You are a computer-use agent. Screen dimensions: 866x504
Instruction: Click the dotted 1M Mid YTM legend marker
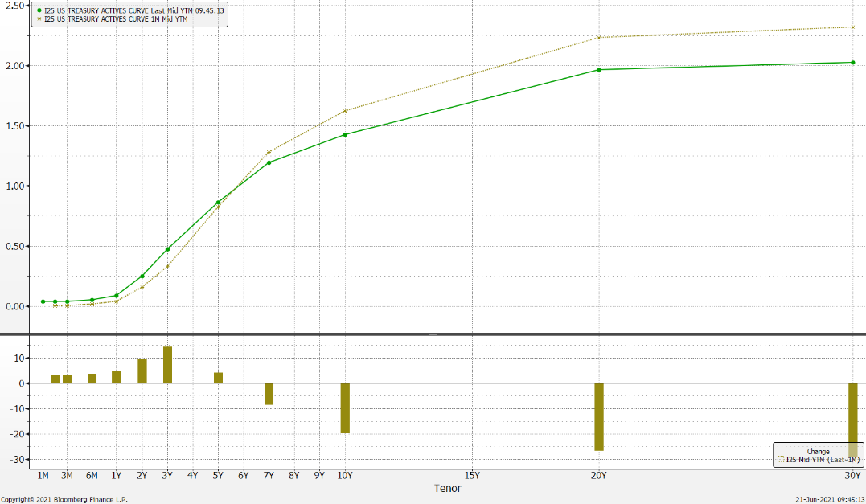(38, 18)
